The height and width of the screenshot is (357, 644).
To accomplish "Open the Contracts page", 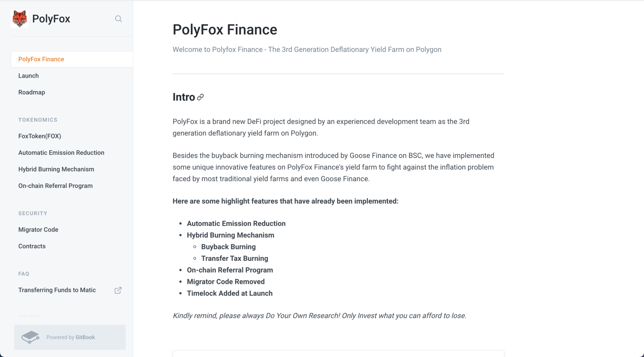I will point(32,246).
